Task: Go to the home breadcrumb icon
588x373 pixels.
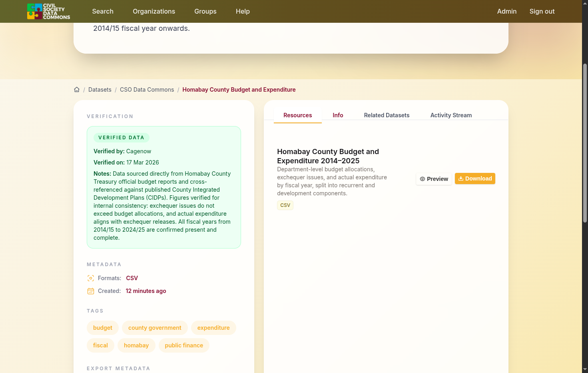Action: tap(77, 90)
